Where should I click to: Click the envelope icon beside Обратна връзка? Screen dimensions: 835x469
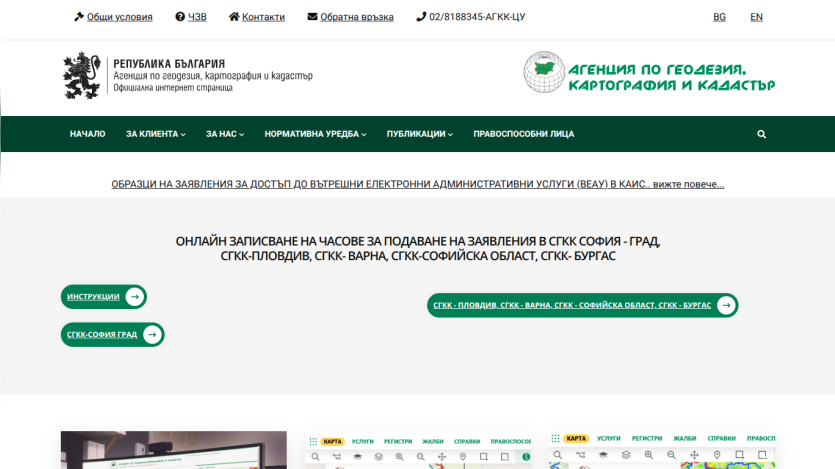click(x=312, y=17)
